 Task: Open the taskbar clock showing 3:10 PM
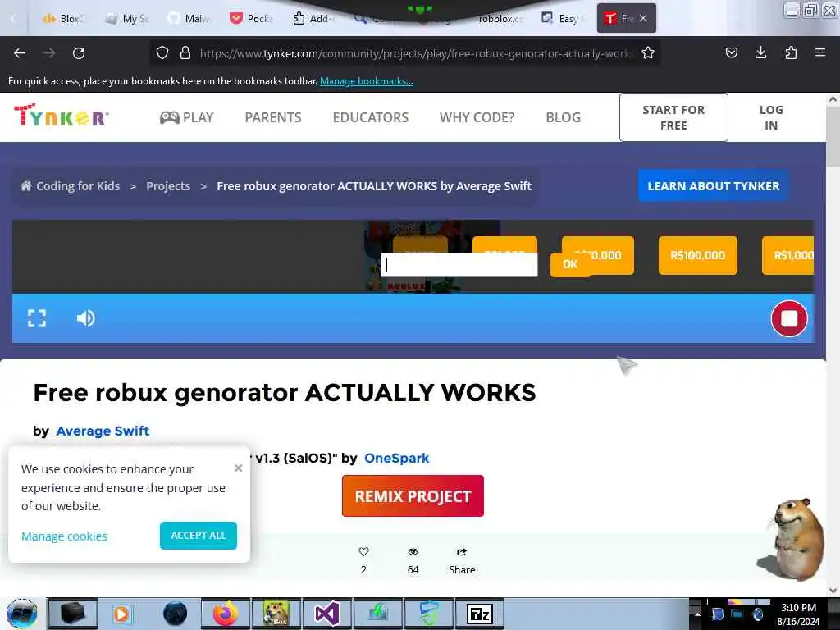pyautogui.click(x=798, y=614)
